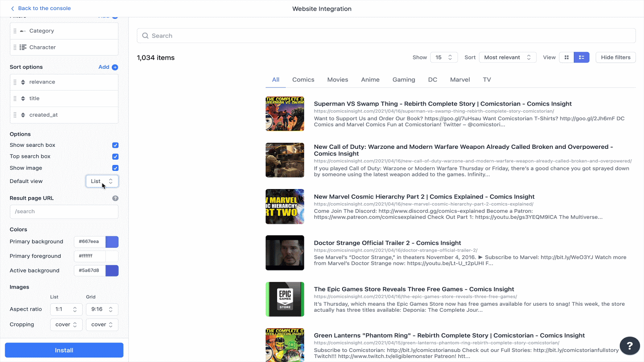The width and height of the screenshot is (644, 362).
Task: Select the Comics tab
Action: click(x=303, y=80)
